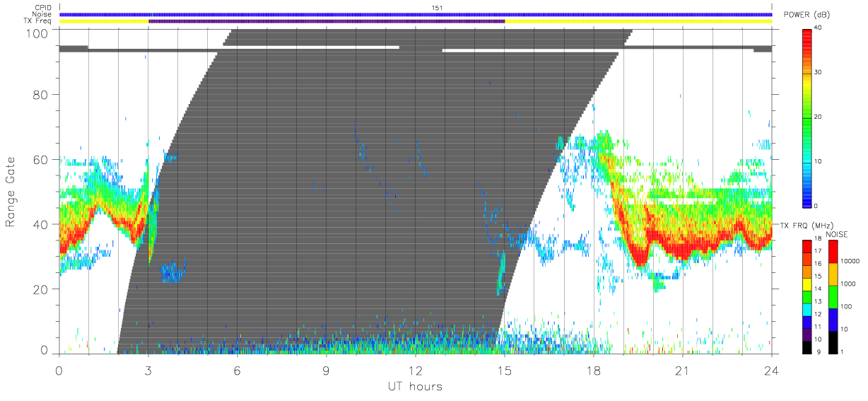Click tick "20" on the Range Gate axis

tap(41, 289)
